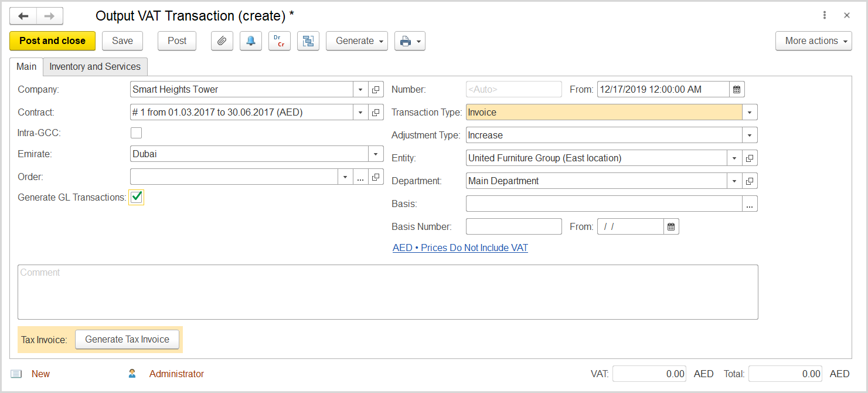The image size is (868, 393).
Task: Close the Output VAT Transaction form
Action: pos(847,16)
